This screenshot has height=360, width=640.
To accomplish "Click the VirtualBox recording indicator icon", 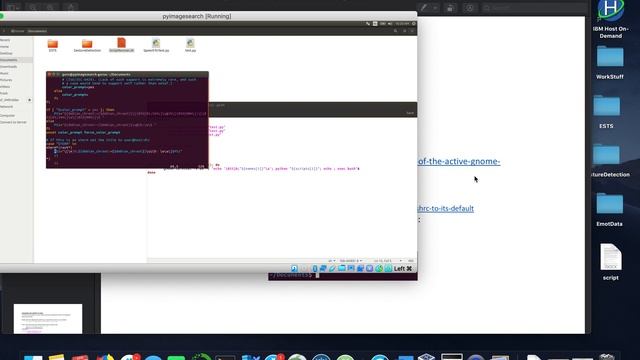I will [x=360, y=268].
